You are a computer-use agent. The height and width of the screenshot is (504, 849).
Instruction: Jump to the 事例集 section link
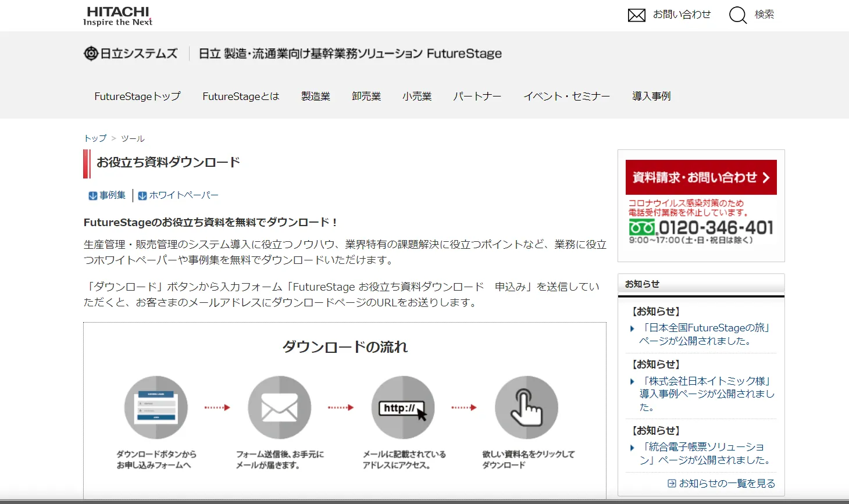coord(112,195)
